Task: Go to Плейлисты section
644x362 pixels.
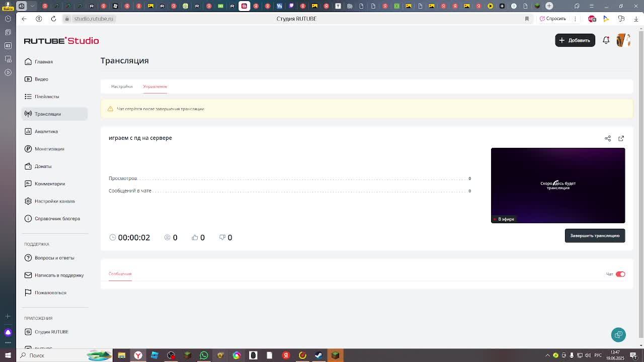Action: click(54, 97)
